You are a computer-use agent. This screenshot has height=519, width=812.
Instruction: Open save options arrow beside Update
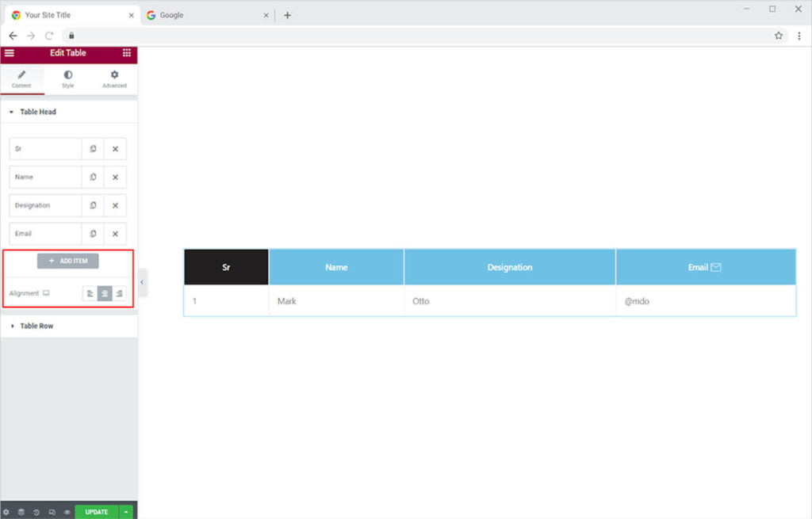coord(126,512)
